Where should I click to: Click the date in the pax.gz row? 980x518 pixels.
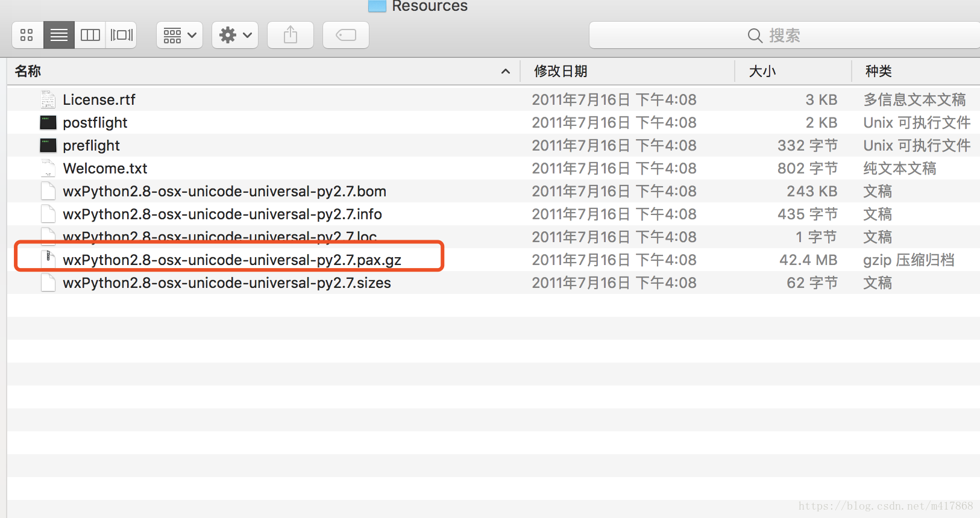[614, 260]
